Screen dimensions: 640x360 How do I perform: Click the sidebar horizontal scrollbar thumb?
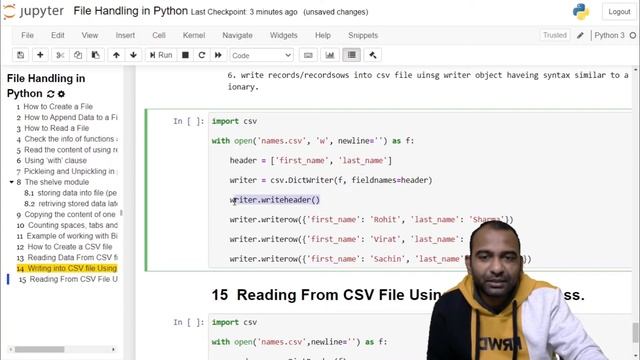(40, 349)
